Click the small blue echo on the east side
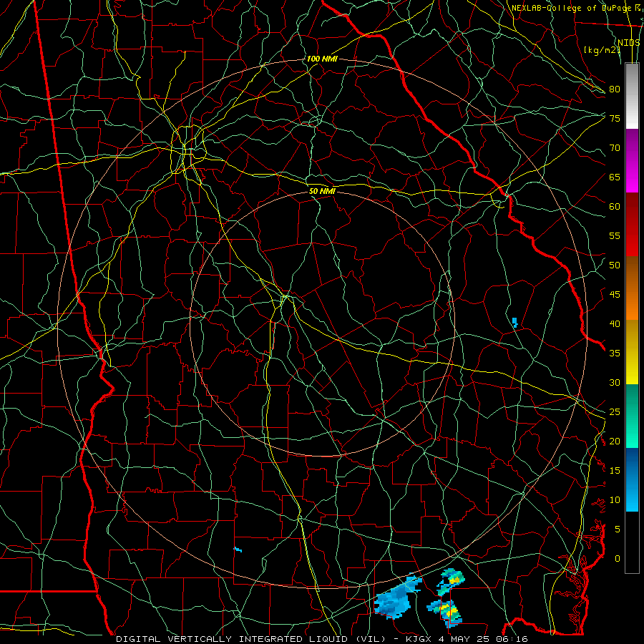 514,321
